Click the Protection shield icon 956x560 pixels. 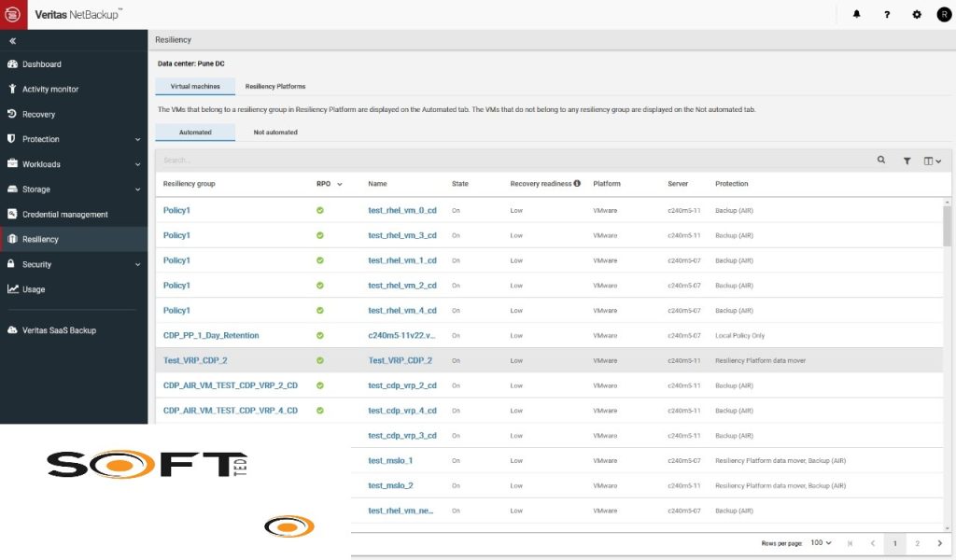[x=11, y=138]
